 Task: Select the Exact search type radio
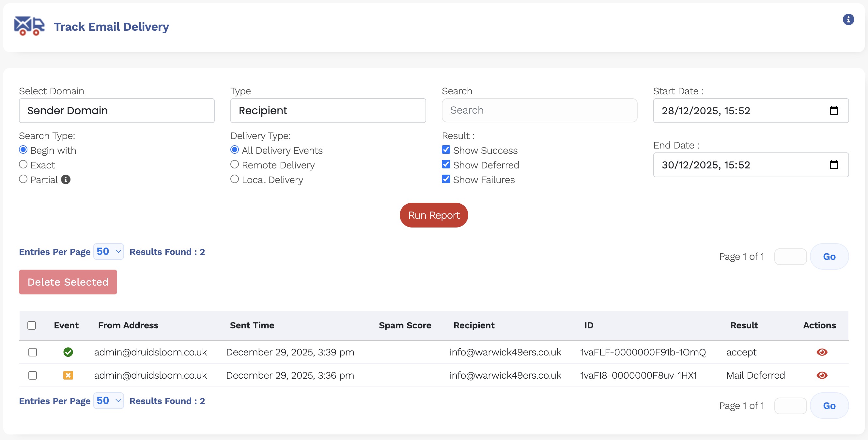tap(23, 165)
